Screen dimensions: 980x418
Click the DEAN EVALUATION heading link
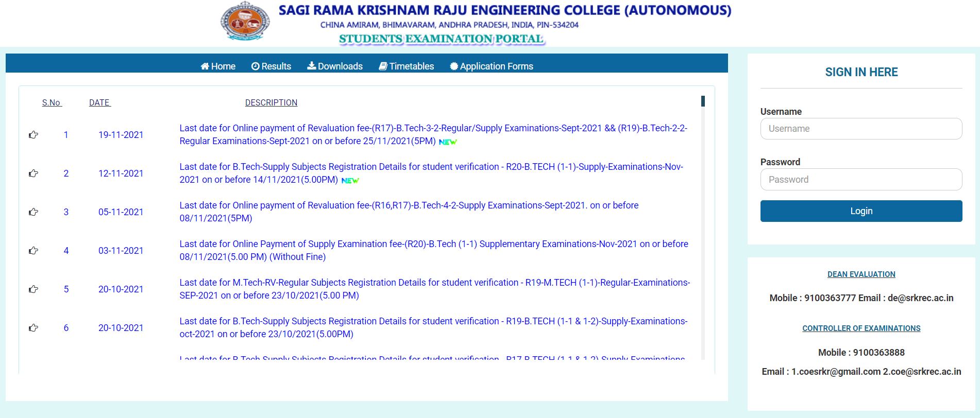tap(861, 274)
